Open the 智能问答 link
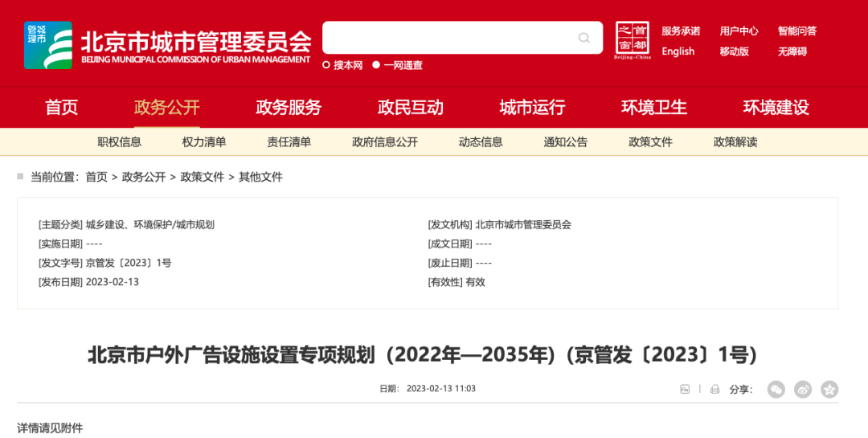This screenshot has width=868, height=438. 796,31
